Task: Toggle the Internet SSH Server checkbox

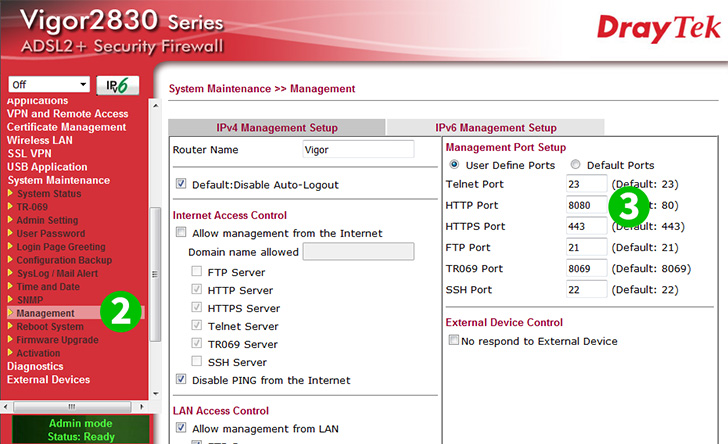Action: 197,361
